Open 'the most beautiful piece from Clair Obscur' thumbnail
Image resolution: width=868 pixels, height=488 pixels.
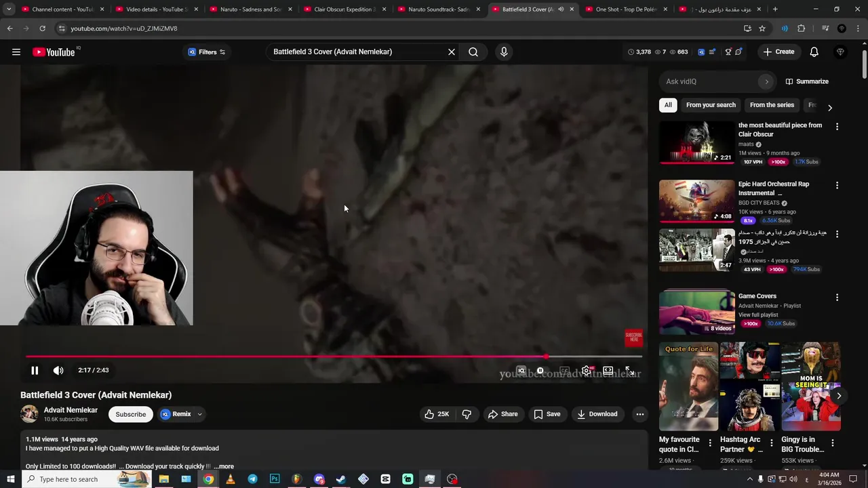pos(696,143)
